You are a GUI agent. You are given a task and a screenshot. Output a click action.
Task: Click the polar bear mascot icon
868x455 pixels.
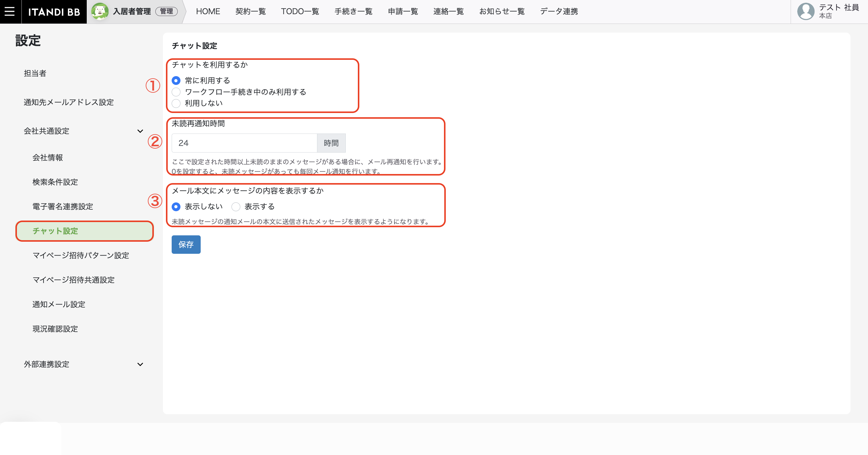[x=100, y=11]
